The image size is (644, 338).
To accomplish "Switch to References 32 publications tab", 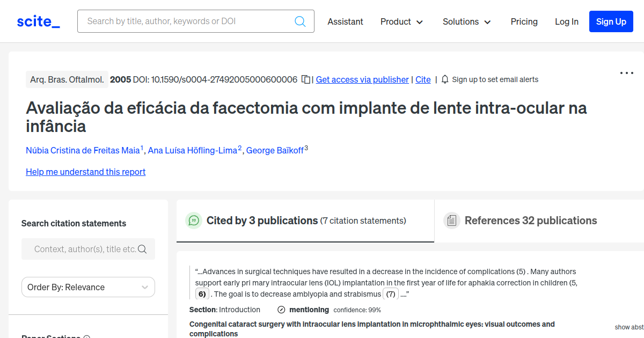I will pos(530,221).
